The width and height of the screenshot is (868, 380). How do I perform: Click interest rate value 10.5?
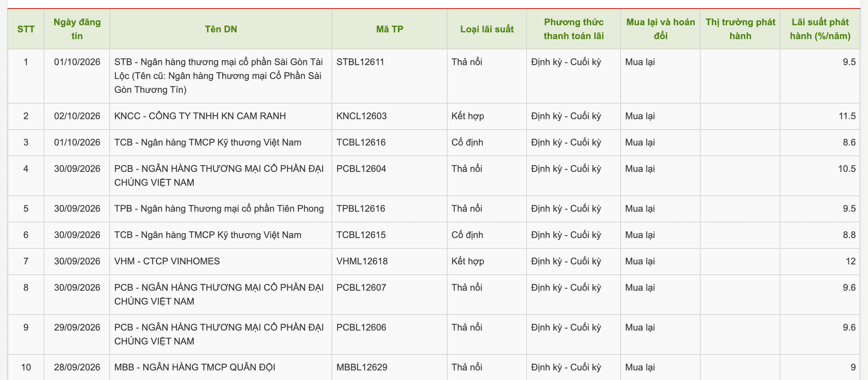pos(847,169)
